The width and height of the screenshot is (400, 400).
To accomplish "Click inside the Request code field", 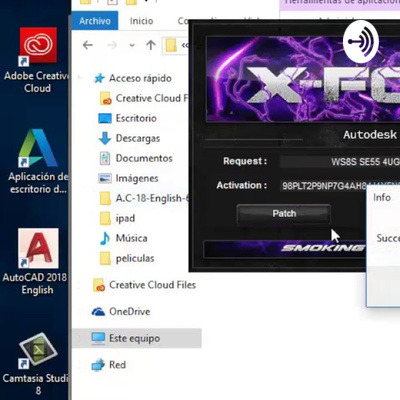I will pos(340,162).
